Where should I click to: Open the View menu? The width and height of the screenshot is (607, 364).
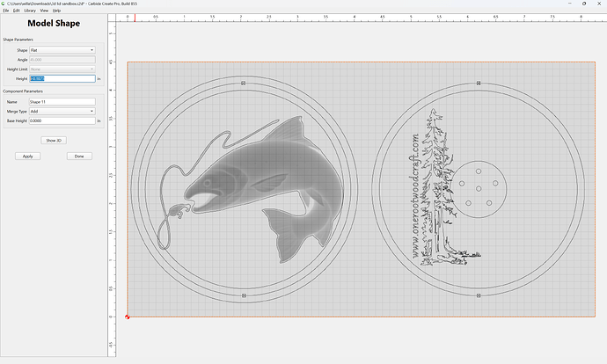point(45,11)
